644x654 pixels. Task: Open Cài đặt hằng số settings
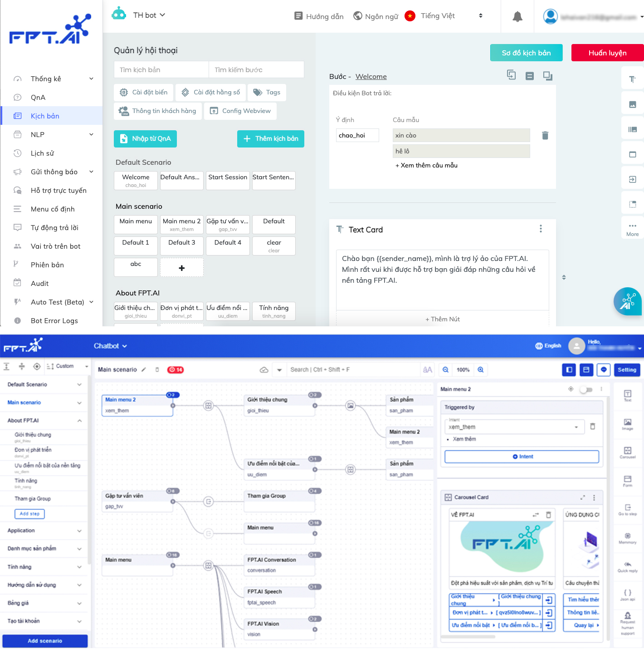(x=211, y=92)
